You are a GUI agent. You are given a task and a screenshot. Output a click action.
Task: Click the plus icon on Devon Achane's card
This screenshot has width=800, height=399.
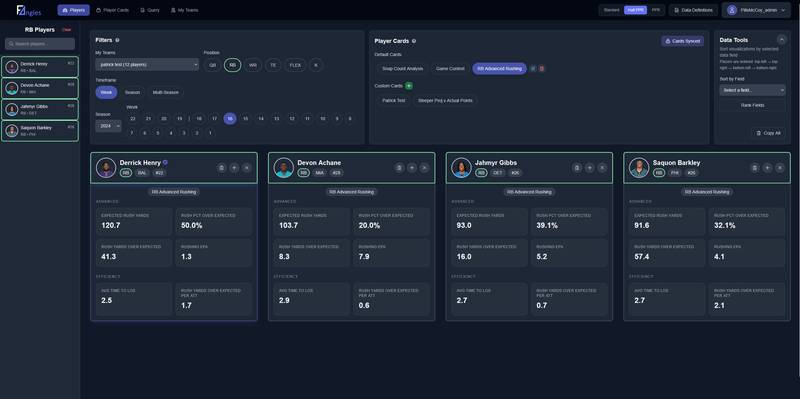point(412,167)
